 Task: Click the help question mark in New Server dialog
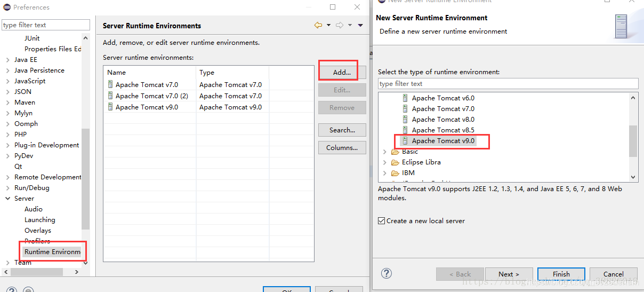[387, 273]
